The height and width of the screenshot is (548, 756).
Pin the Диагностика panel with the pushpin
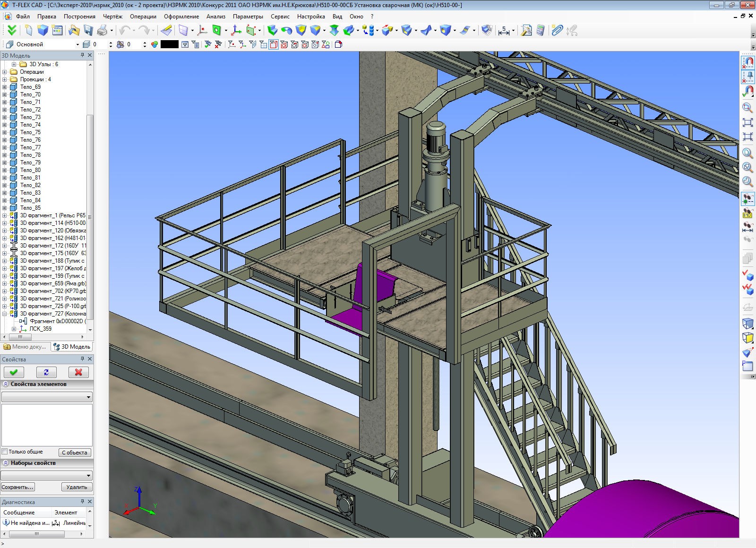click(82, 502)
